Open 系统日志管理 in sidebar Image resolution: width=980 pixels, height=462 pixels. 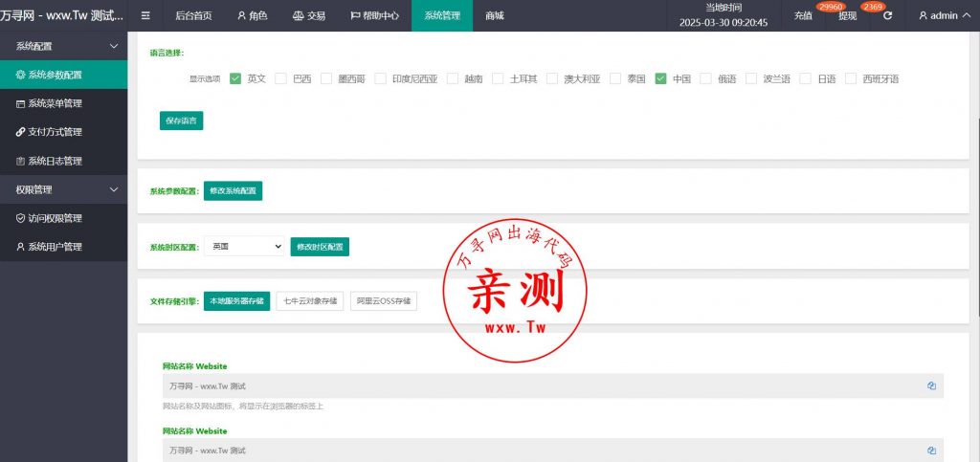click(64, 161)
